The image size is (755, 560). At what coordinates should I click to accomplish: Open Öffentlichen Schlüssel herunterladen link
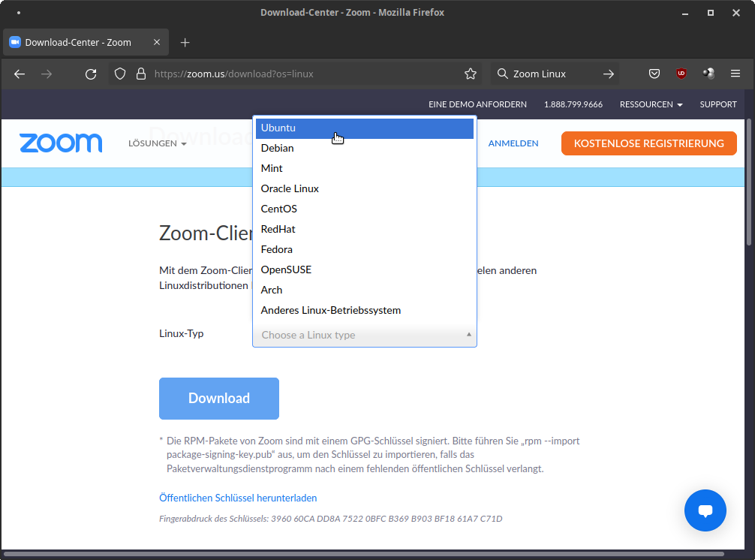238,498
